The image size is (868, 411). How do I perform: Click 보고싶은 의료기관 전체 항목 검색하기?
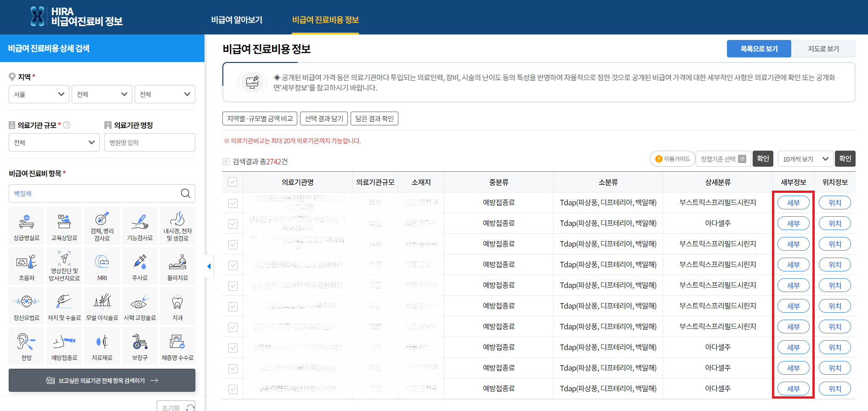pos(102,380)
